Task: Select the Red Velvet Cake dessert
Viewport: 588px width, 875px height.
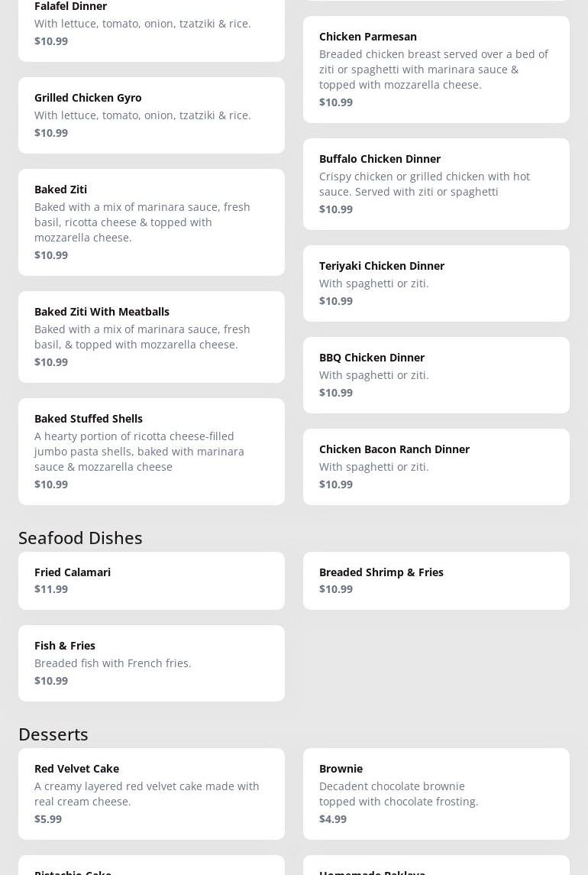Action: tap(151, 794)
